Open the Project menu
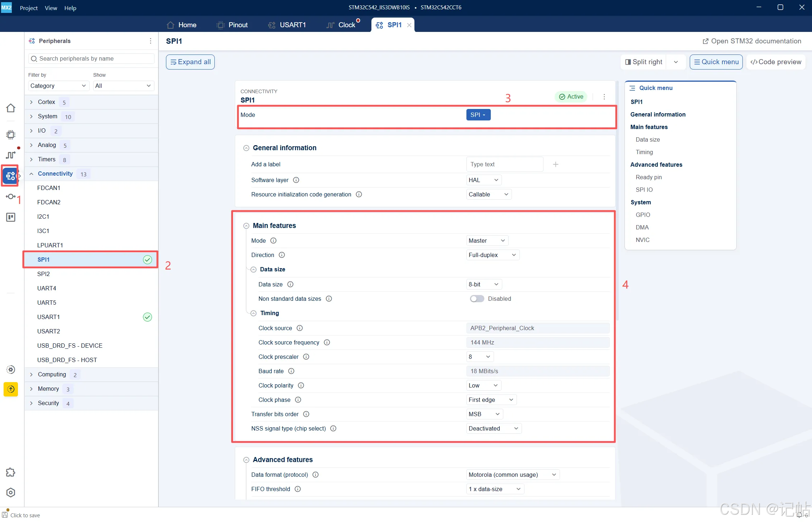 (x=29, y=8)
